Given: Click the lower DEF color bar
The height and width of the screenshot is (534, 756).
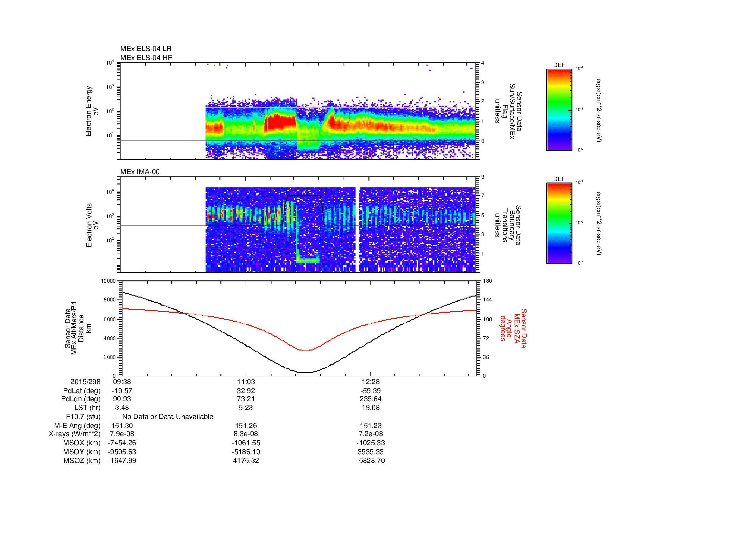Looking at the screenshot, I should pos(559,224).
